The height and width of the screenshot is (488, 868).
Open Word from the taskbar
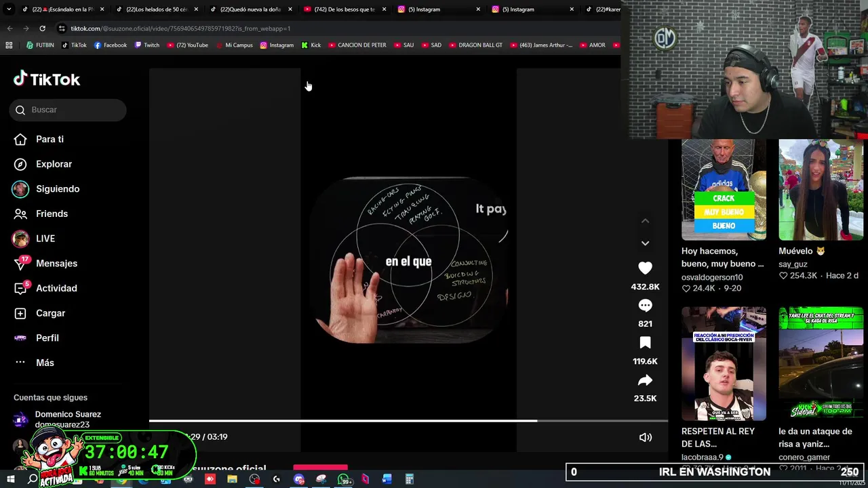click(387, 479)
